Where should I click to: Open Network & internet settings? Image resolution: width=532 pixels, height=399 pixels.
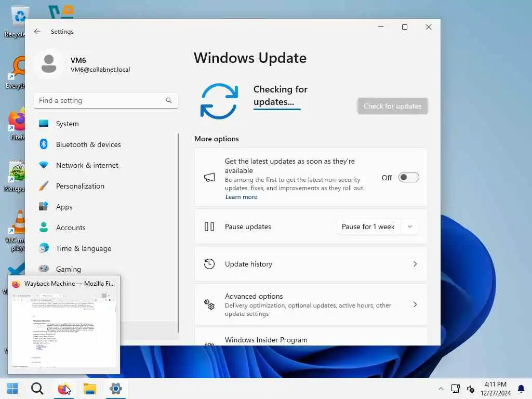[x=106, y=165]
